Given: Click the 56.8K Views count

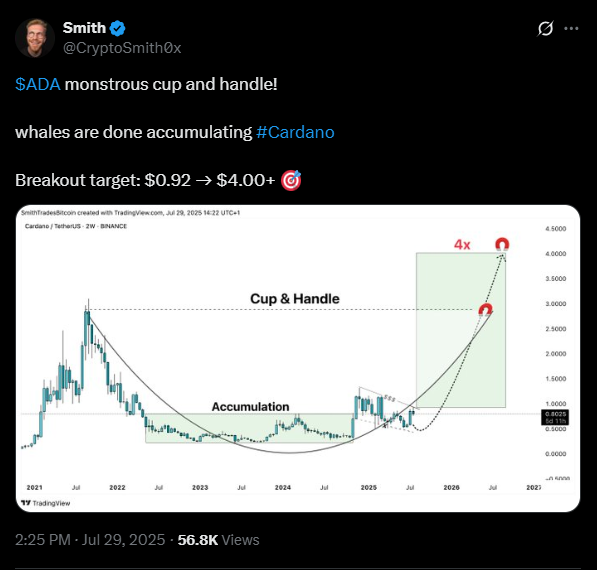Looking at the screenshot, I should pyautogui.click(x=219, y=540).
